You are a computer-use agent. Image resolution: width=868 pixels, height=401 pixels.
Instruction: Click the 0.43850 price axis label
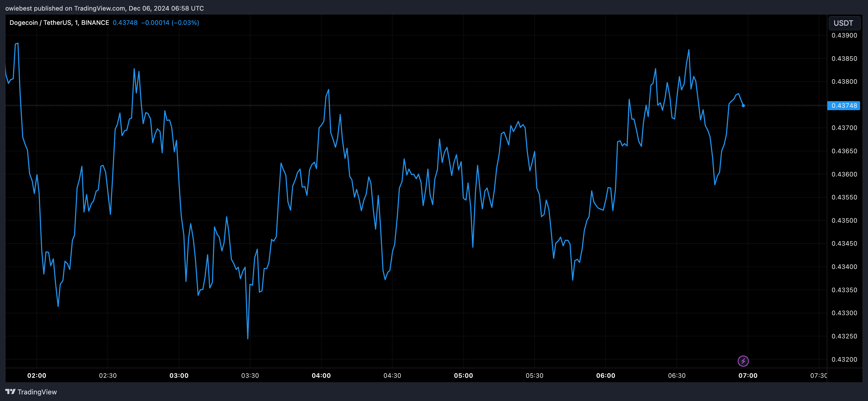(844, 59)
